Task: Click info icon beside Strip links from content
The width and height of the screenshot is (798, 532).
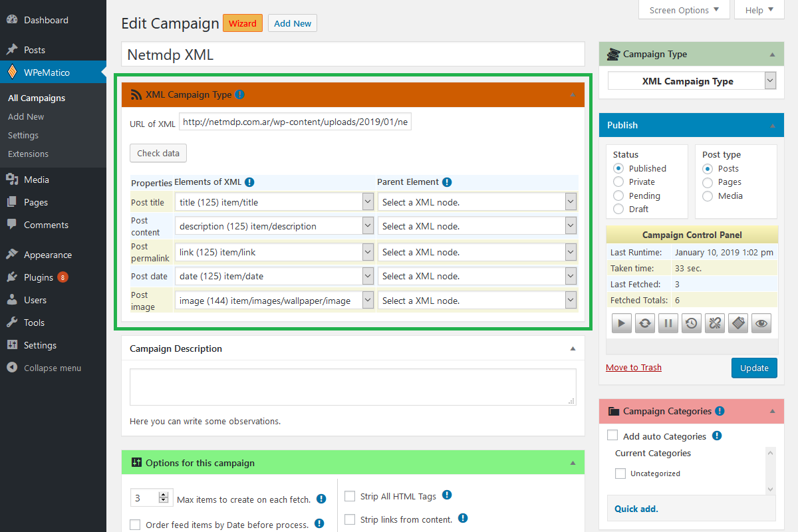Action: point(463,519)
